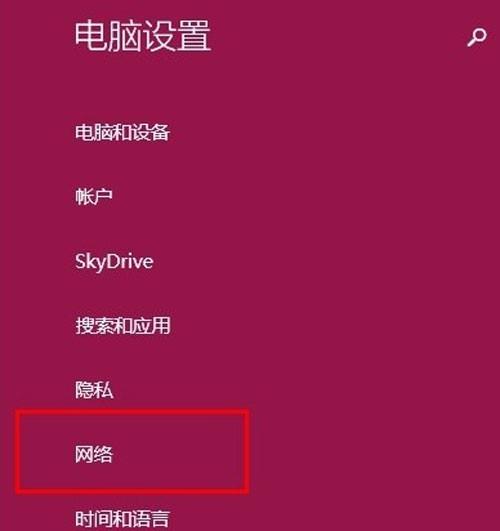The image size is (500, 531).
Task: Tap the 网络 text inside red box
Action: click(x=93, y=454)
